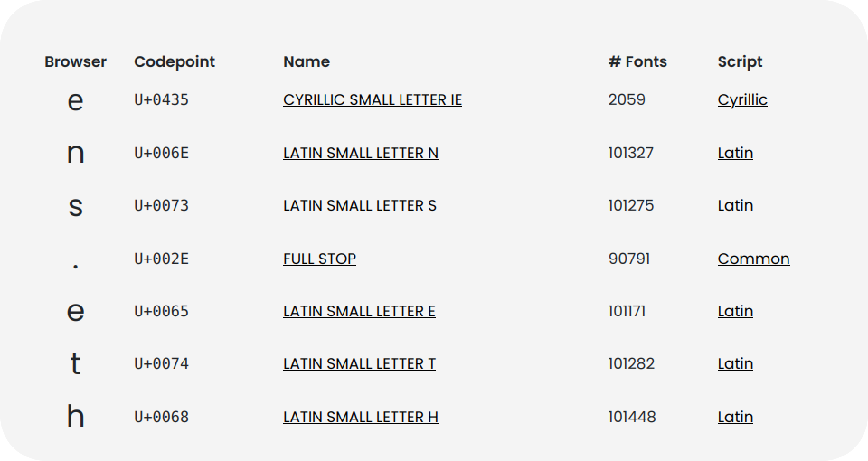The image size is (868, 461).
Task: Click the 'Codepoint' column header
Action: point(175,61)
